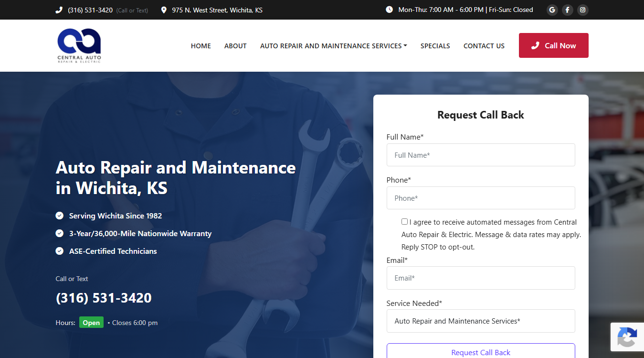Open the About menu item

(235, 46)
